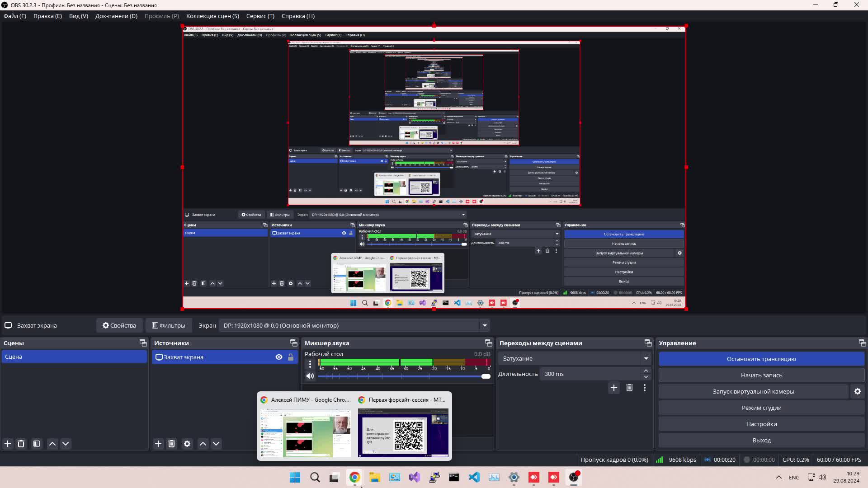The height and width of the screenshot is (488, 868).
Task: Add a new scene with plus icon
Action: click(8, 444)
